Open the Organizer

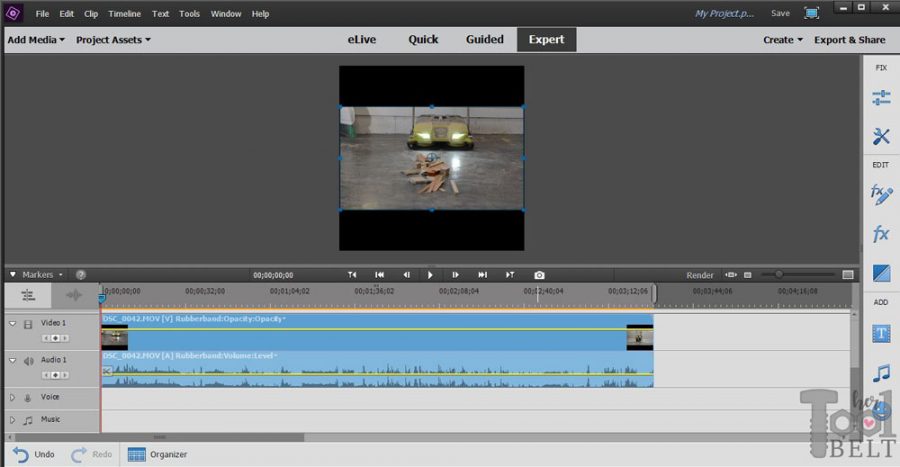[x=157, y=454]
